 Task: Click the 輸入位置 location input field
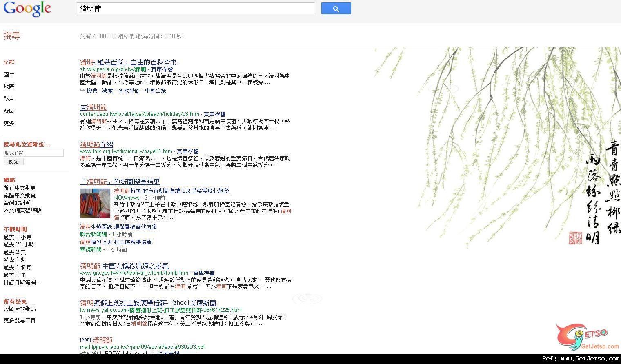point(34,153)
